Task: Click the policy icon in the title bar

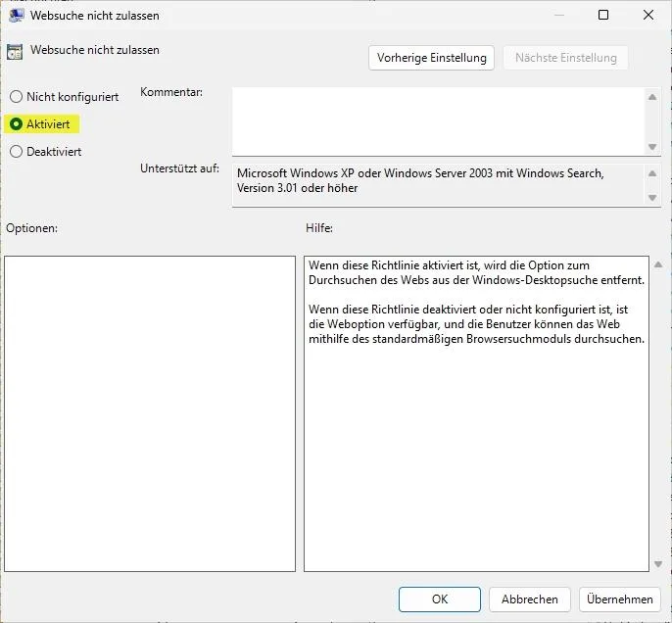Action: 17,16
